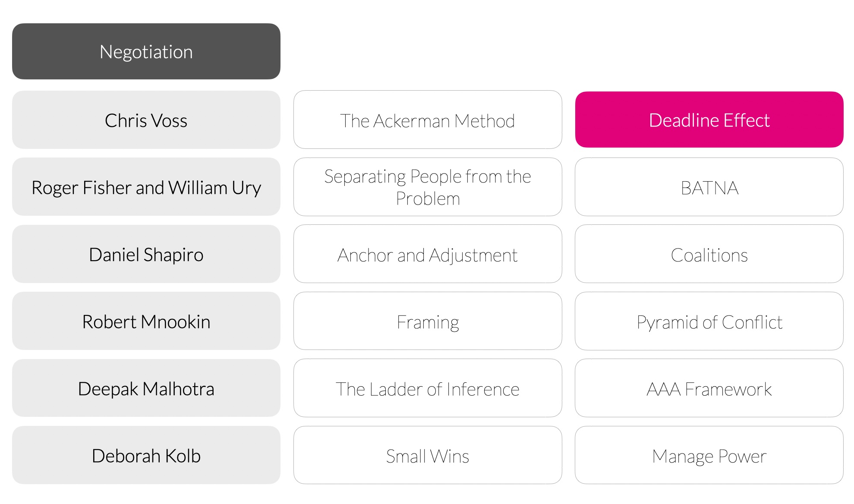Open the Manage Power card
This screenshot has height=504, width=854.
coord(709,455)
